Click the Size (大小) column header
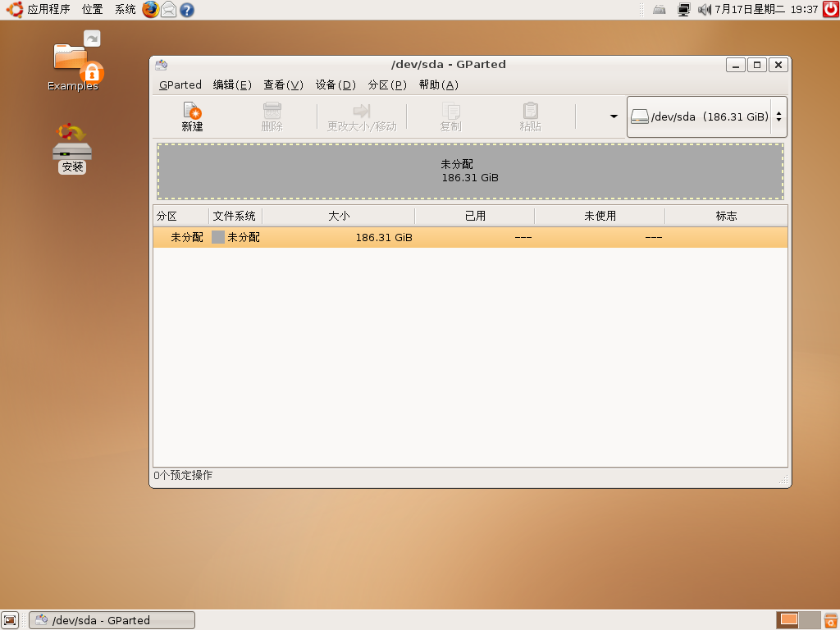Viewport: 840px width, 630px height. point(338,216)
